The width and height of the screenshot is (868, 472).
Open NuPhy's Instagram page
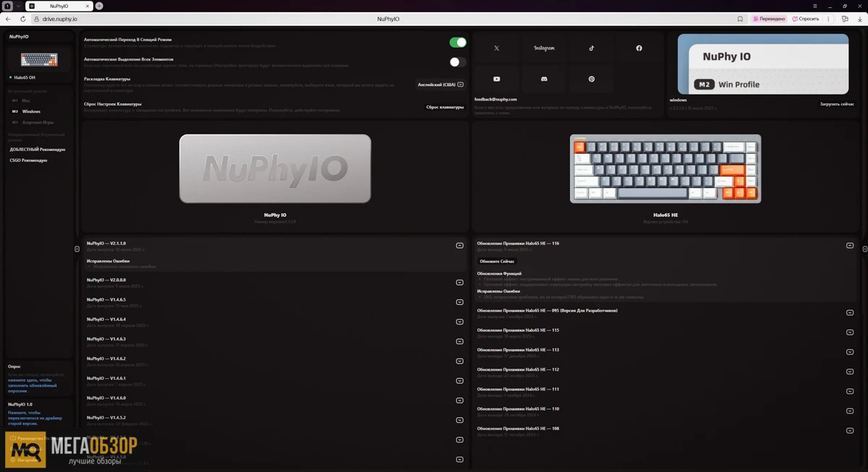[x=544, y=48]
